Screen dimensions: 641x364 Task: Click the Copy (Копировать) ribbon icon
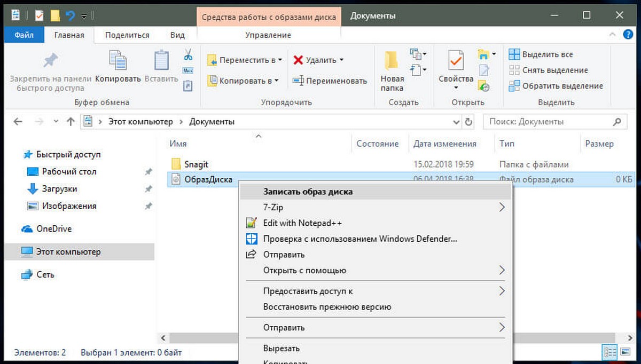pos(118,60)
